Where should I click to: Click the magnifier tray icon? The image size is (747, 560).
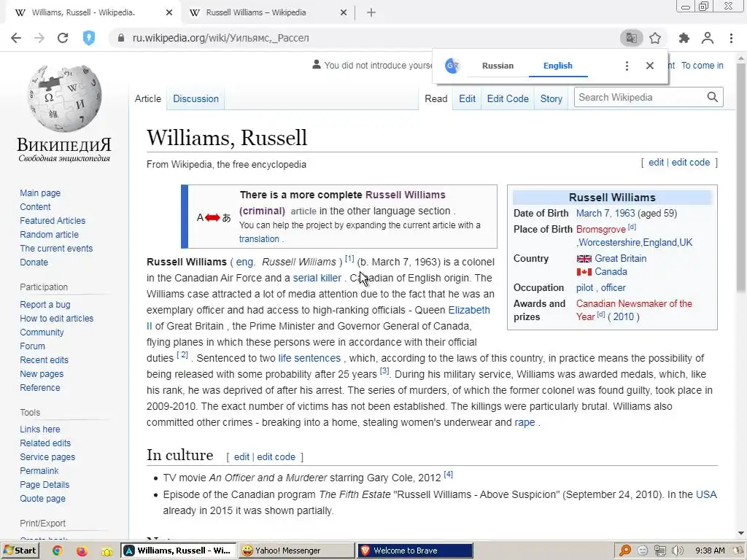625,551
